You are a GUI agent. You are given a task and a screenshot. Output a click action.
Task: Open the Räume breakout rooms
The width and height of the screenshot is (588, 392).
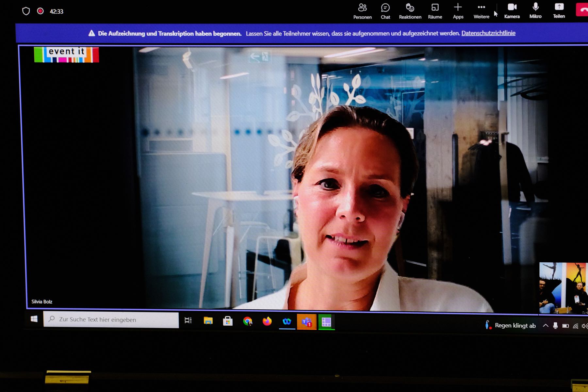[x=435, y=11]
